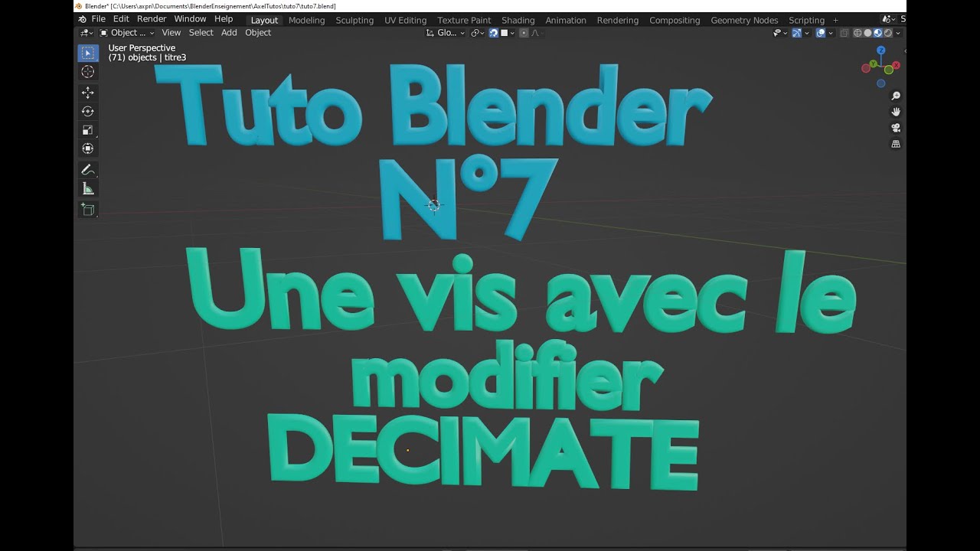Open Global transform orientation dropdown
This screenshot has height=551, width=980.
click(445, 33)
